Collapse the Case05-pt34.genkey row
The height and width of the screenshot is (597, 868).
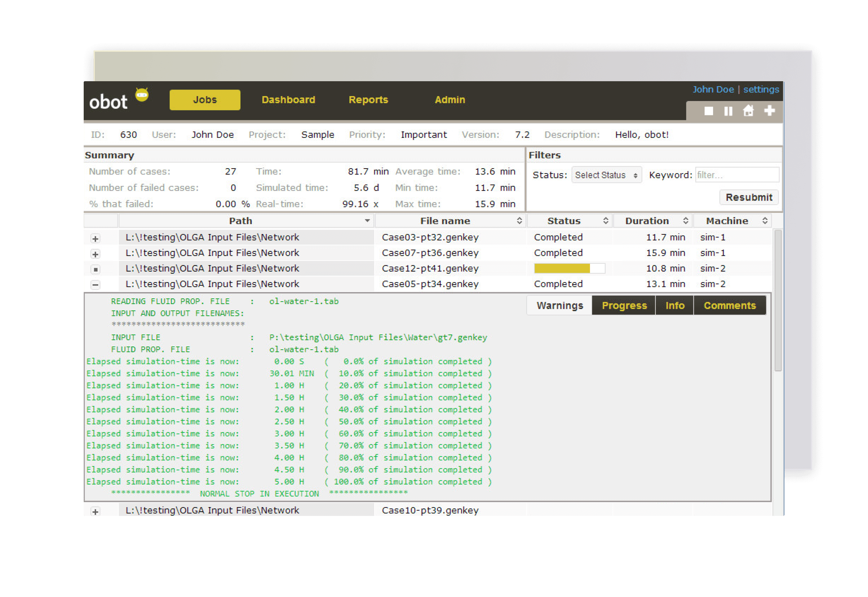pos(95,285)
